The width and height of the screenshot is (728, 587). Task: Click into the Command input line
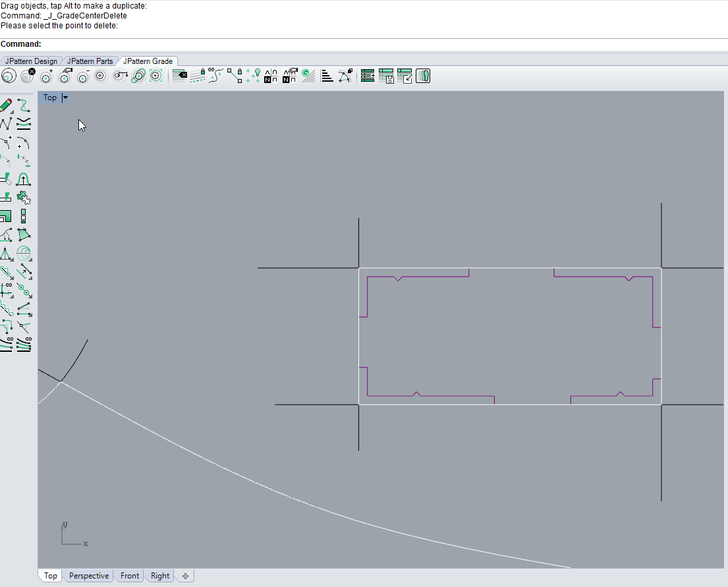[382, 44]
